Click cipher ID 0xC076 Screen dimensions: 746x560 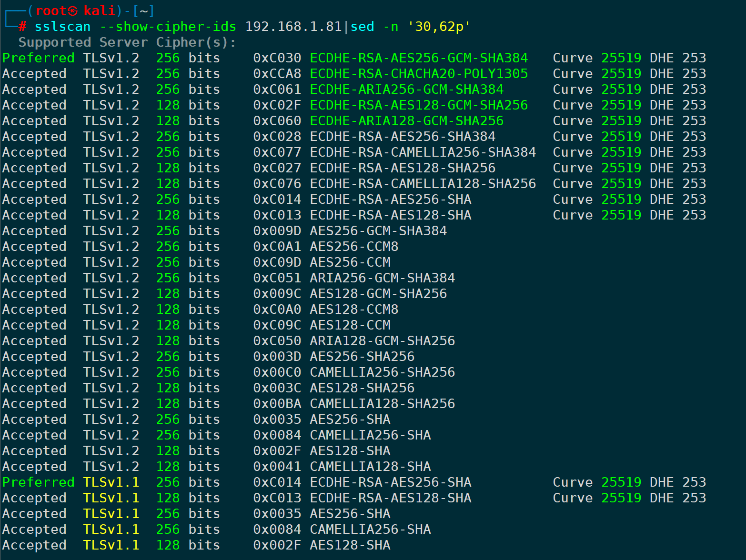coord(277,184)
